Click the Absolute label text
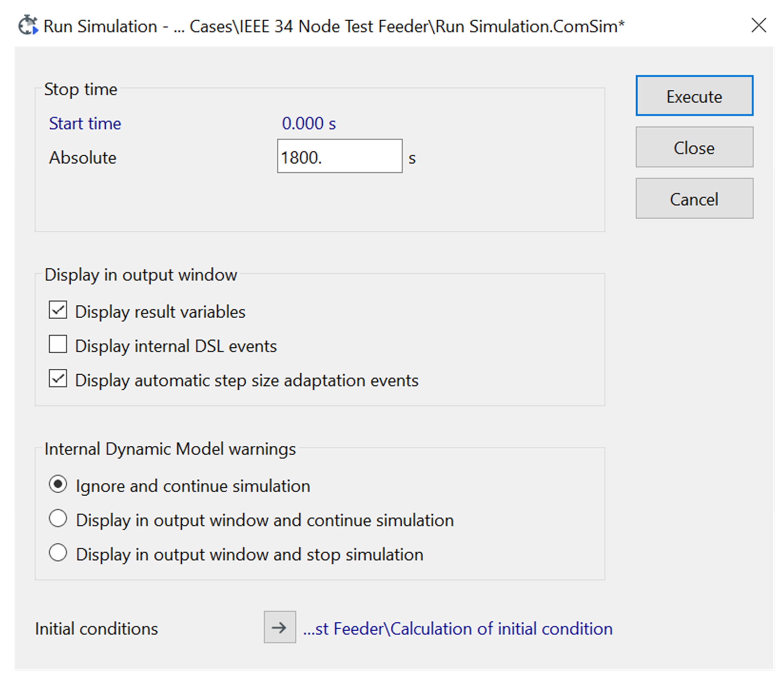This screenshot has width=784, height=680. [x=83, y=158]
